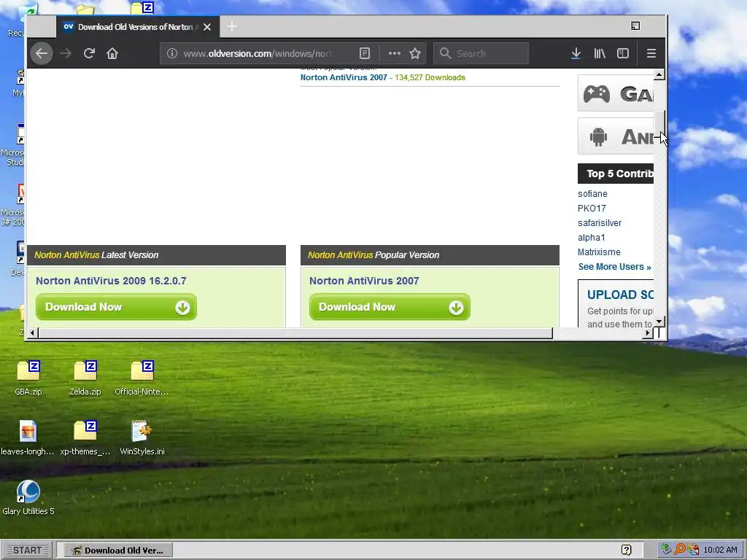Select Zelda.zip desktop icon

[85, 378]
